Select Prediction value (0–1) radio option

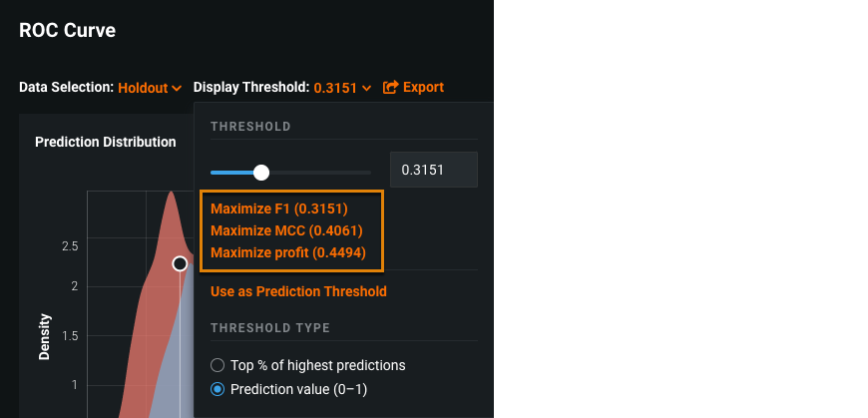click(x=217, y=389)
